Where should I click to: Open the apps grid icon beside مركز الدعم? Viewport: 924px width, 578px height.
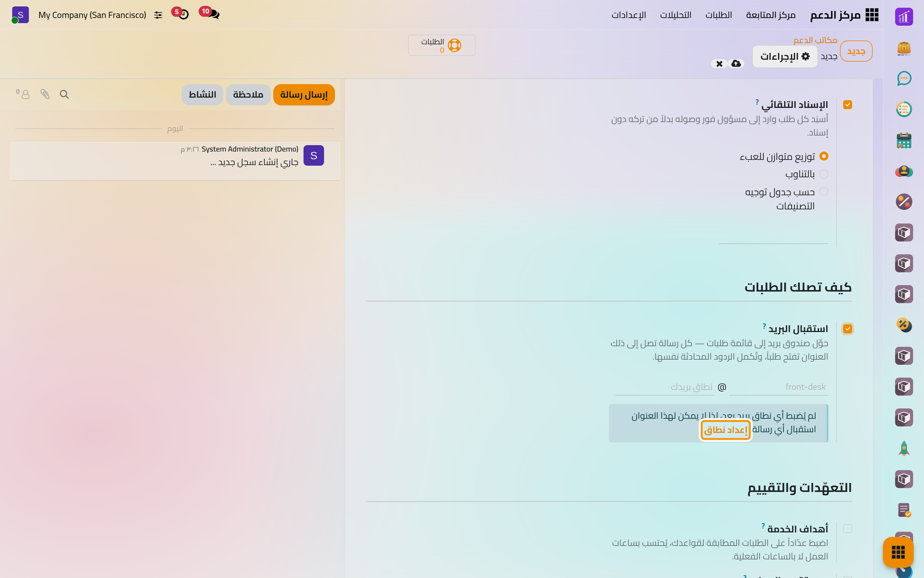click(x=872, y=15)
